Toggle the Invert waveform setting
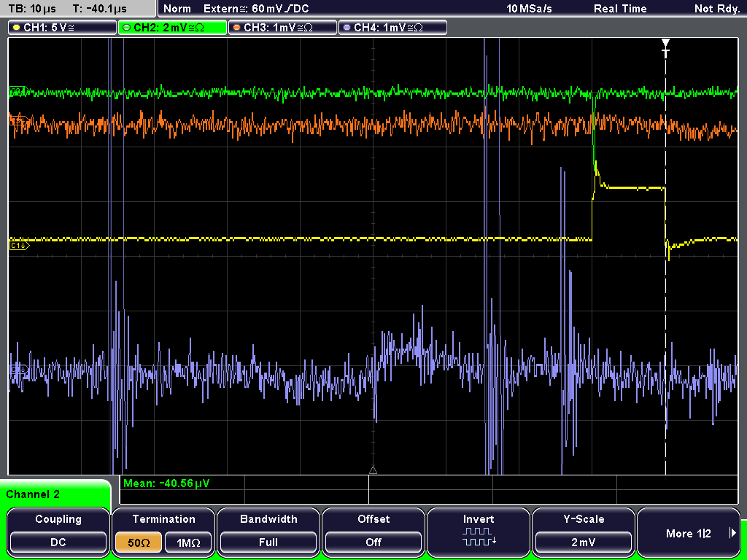Screen dimensions: 747x560 pyautogui.click(x=479, y=532)
